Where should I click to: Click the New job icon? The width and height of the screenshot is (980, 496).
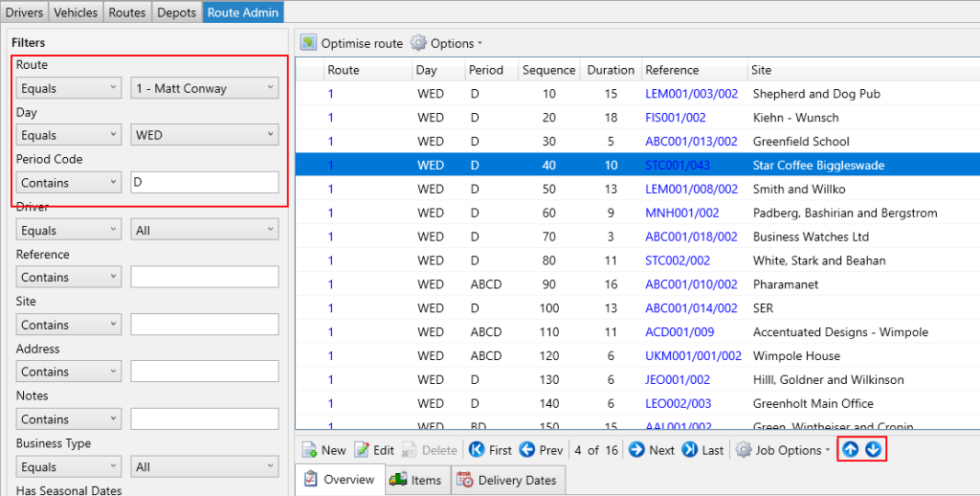pos(310,450)
